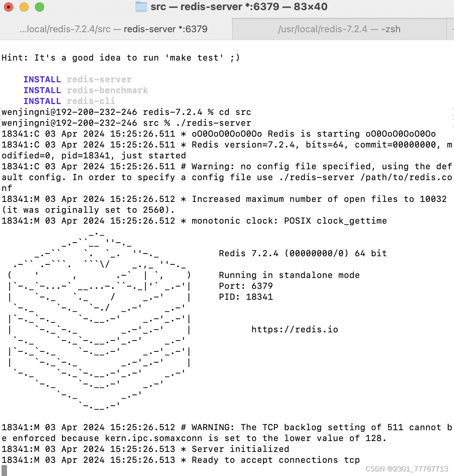This screenshot has width=454, height=476.
Task: Click the 'make test' hint line
Action: [x=121, y=58]
